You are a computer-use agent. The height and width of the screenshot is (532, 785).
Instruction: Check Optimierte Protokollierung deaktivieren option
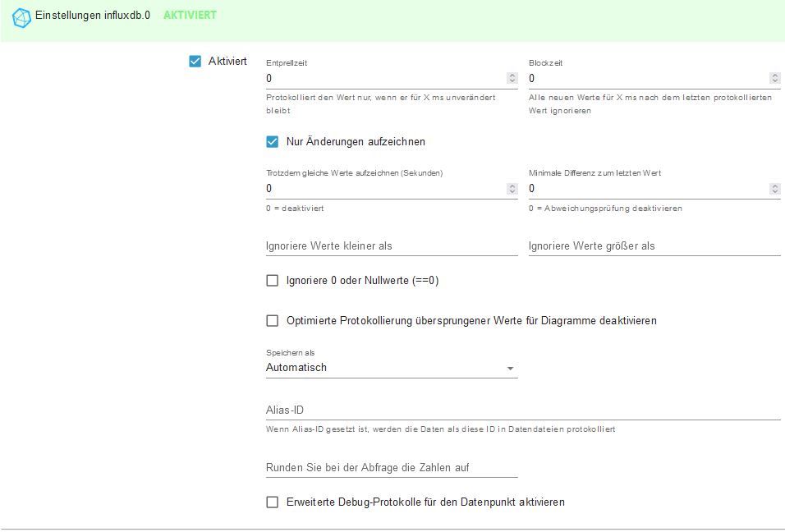point(273,320)
